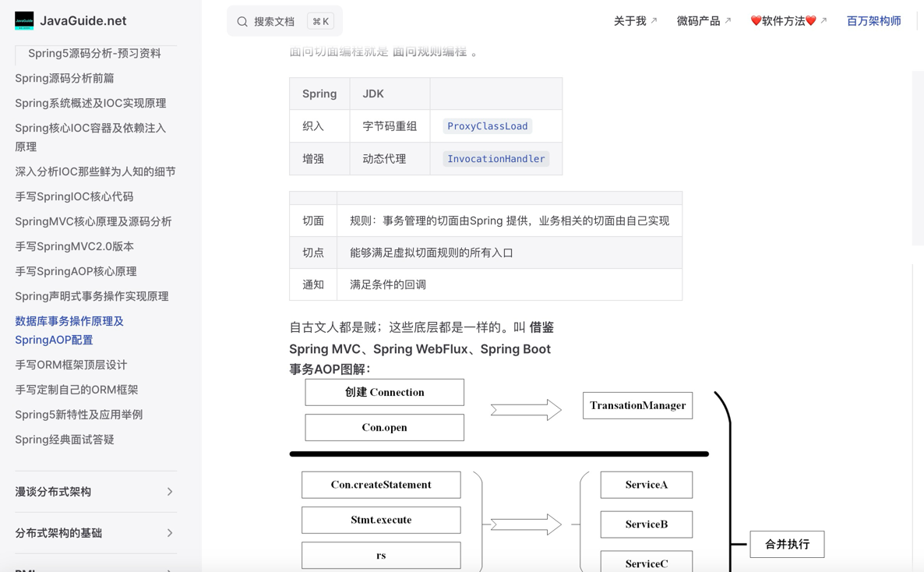Screen dimensions: 924x572
Task: Click the 字节码重组 table cell
Action: coord(390,126)
